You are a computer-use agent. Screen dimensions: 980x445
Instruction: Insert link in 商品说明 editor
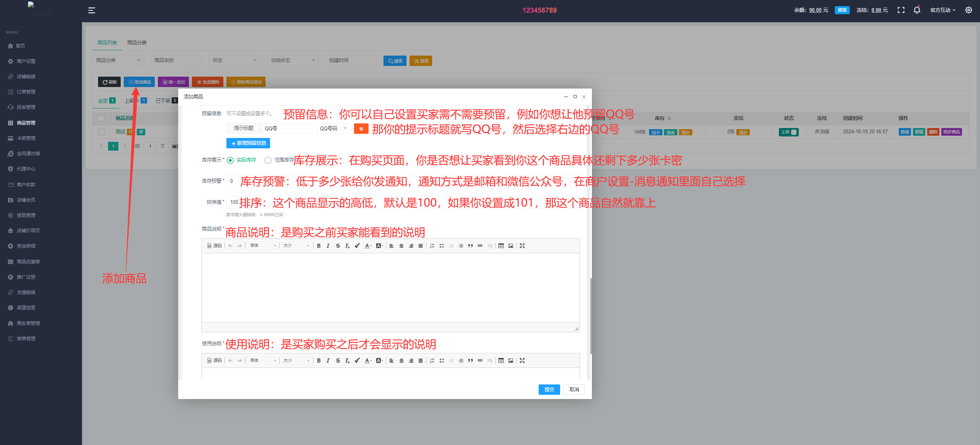(x=480, y=246)
